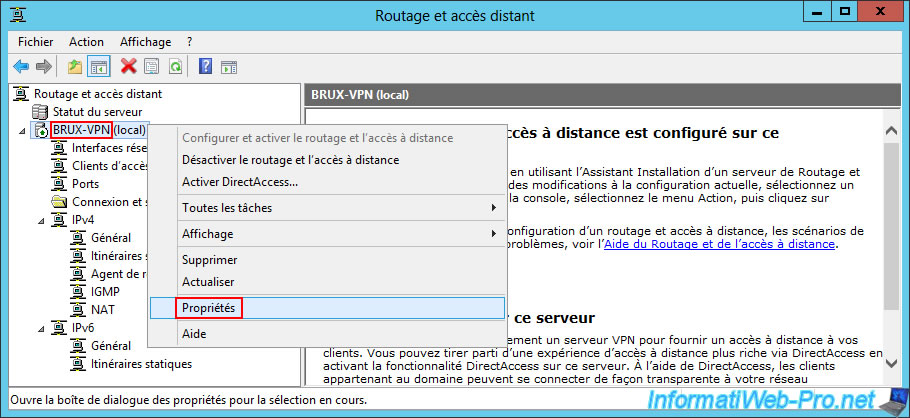Select the Statut du serveur node
This screenshot has height=418, width=910.
click(x=97, y=112)
